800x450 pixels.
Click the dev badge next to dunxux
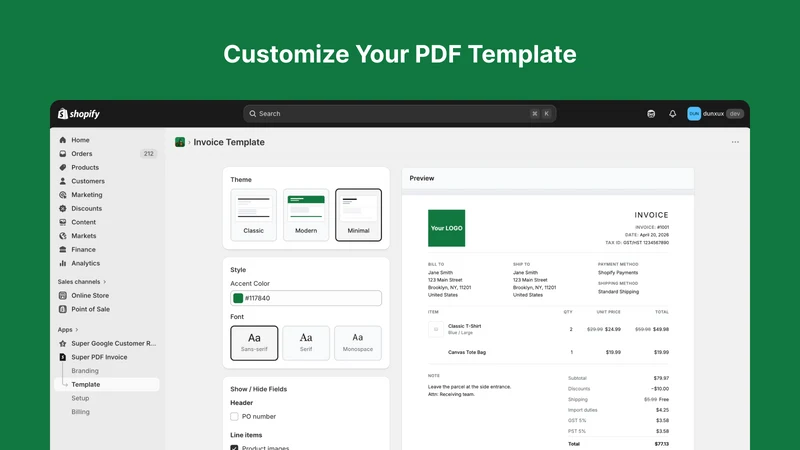735,114
